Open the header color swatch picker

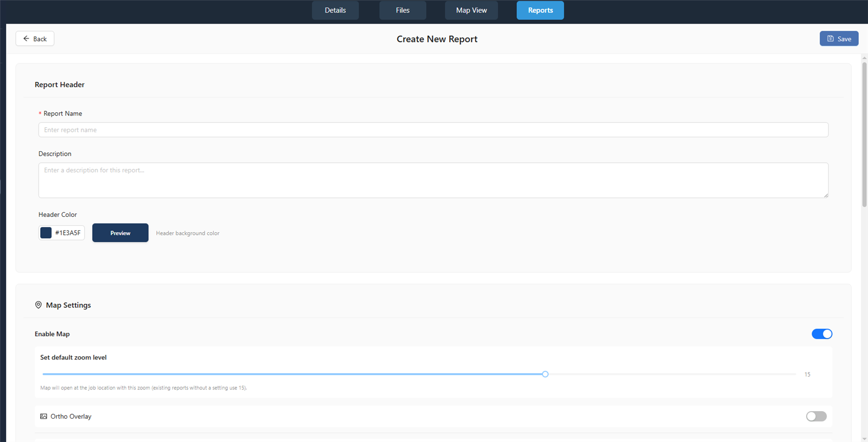46,233
